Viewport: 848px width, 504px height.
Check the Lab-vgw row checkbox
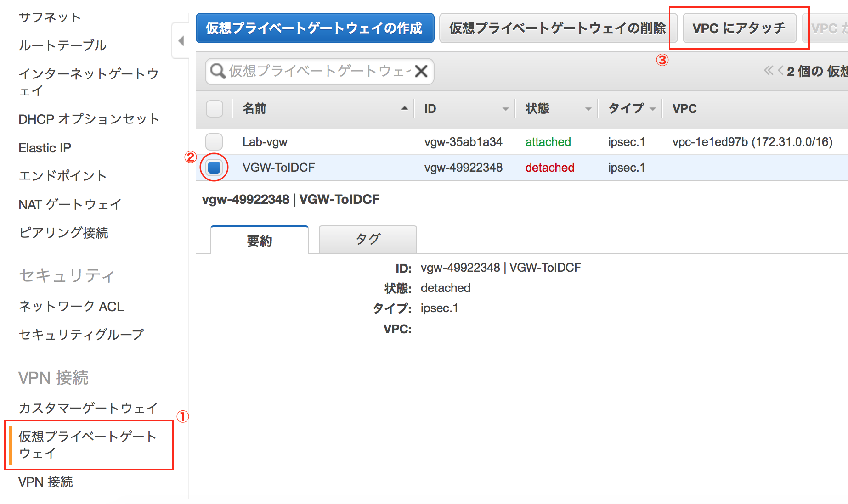click(214, 142)
